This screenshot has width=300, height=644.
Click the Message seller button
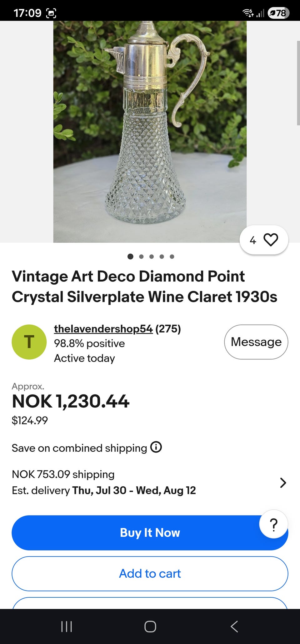point(256,342)
